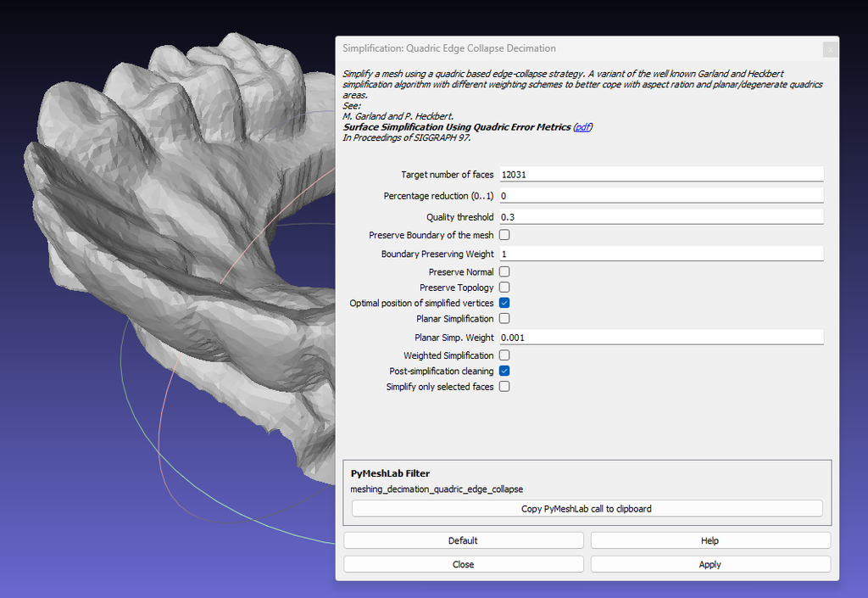This screenshot has height=598, width=868.
Task: Click the Percentage reduction input field
Action: (661, 194)
